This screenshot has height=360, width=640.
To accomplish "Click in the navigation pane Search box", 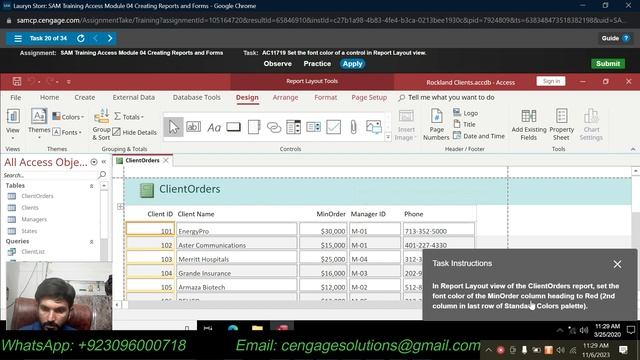I will pos(49,175).
